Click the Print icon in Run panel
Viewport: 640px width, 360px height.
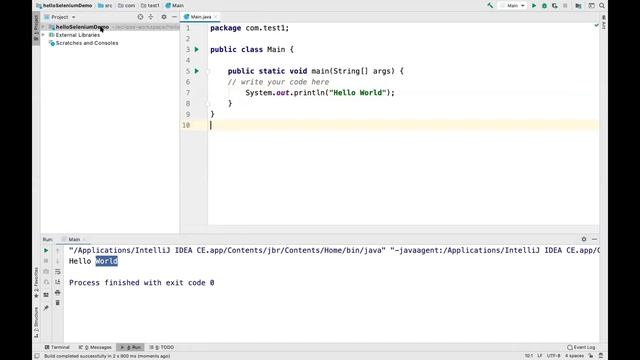coord(58,293)
